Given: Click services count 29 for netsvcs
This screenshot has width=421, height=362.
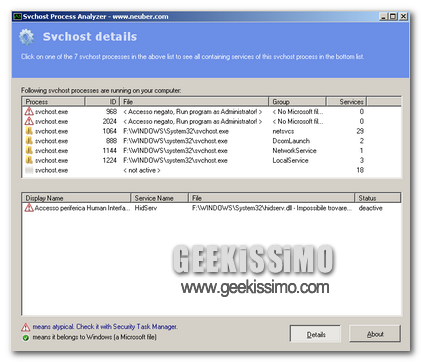Looking at the screenshot, I should (x=360, y=131).
